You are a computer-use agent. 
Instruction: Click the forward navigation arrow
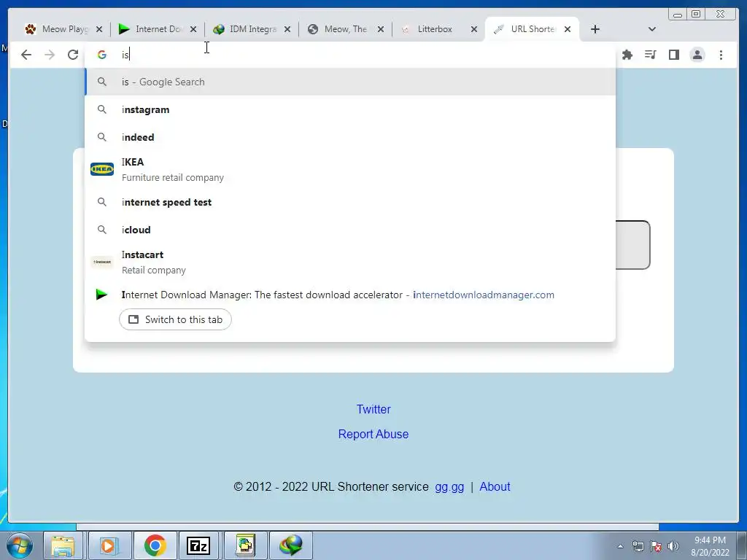pos(50,55)
